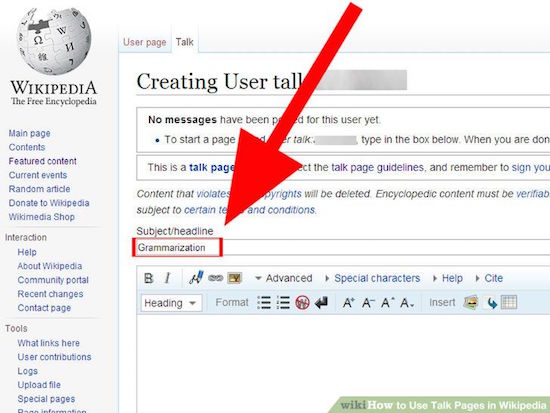Open a Random article
The height and width of the screenshot is (413, 550).
click(x=39, y=189)
